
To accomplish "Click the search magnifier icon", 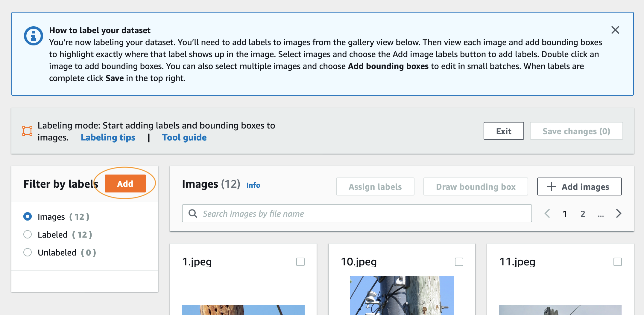I will [193, 213].
